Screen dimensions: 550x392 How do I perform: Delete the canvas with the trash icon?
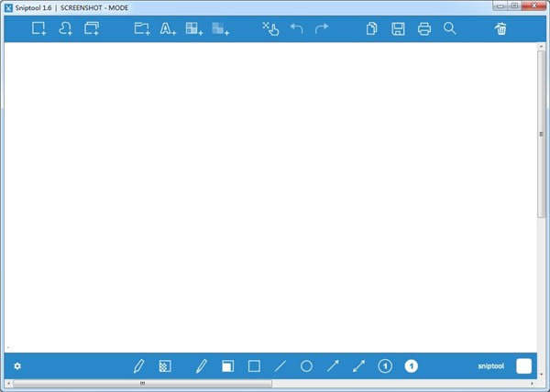(500, 29)
